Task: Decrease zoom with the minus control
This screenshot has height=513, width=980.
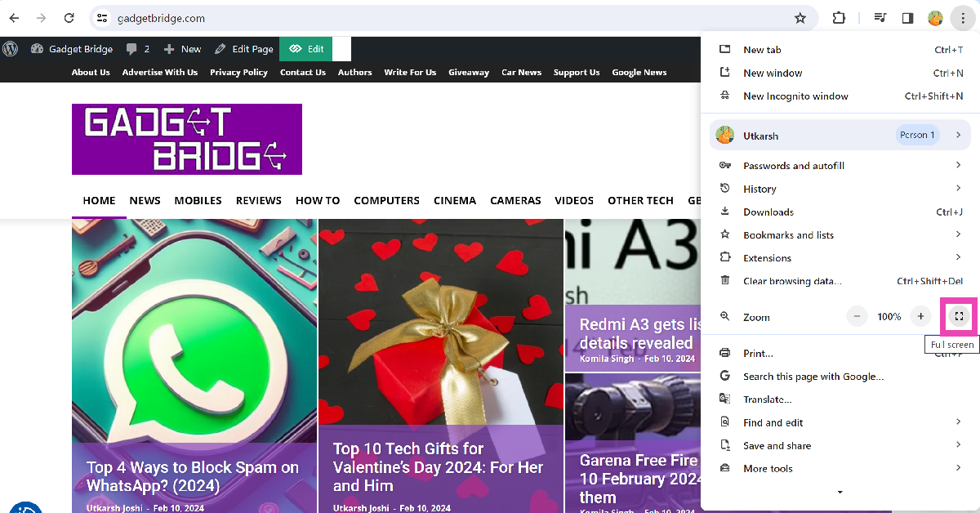Action: (857, 316)
